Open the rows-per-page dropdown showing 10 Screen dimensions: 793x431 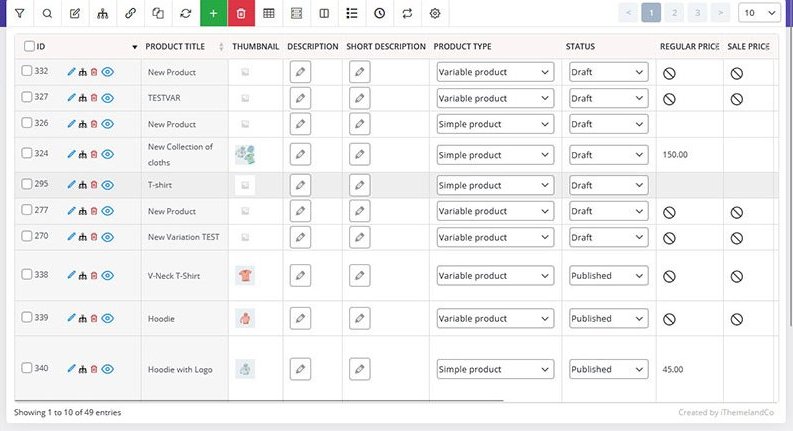pos(759,13)
